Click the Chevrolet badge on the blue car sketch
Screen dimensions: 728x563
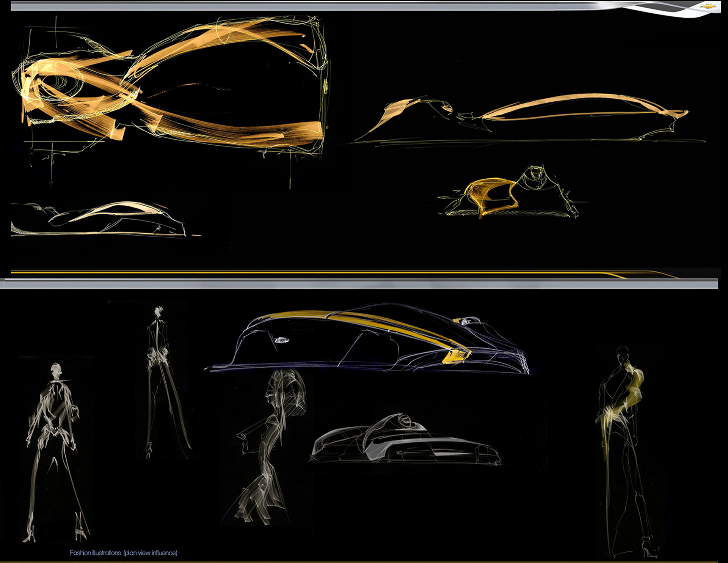[x=281, y=340]
